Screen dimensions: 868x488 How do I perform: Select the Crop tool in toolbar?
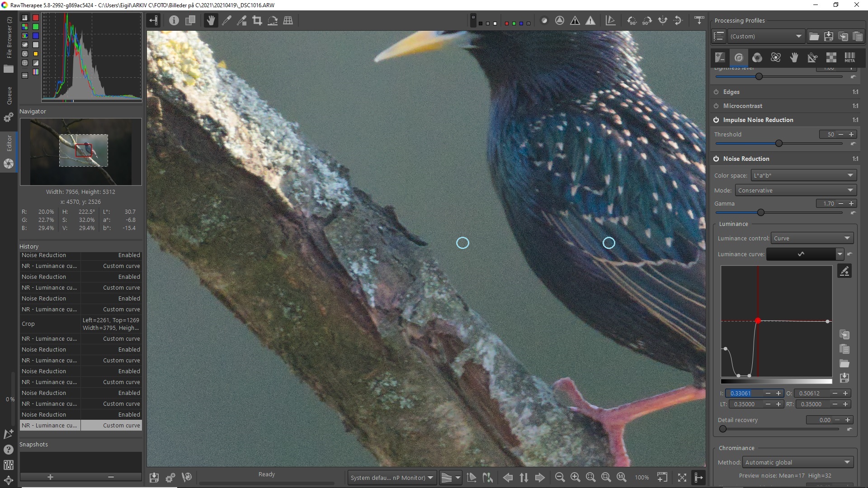point(257,21)
